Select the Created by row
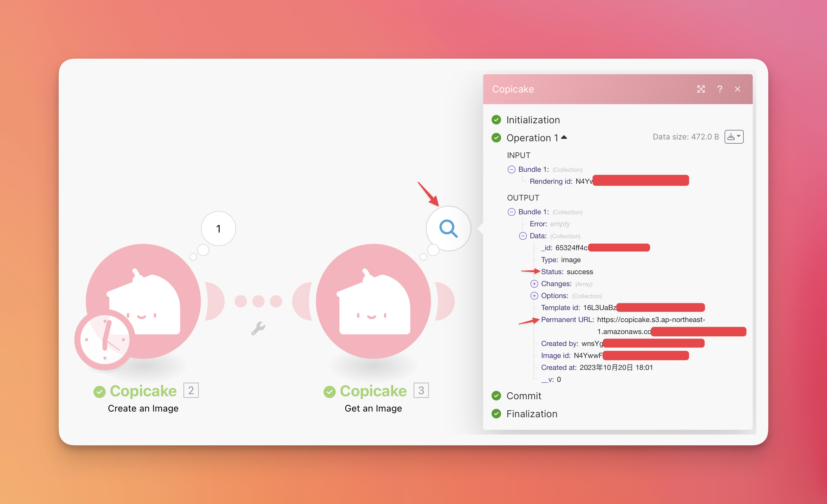Image resolution: width=827 pixels, height=504 pixels. click(x=623, y=343)
